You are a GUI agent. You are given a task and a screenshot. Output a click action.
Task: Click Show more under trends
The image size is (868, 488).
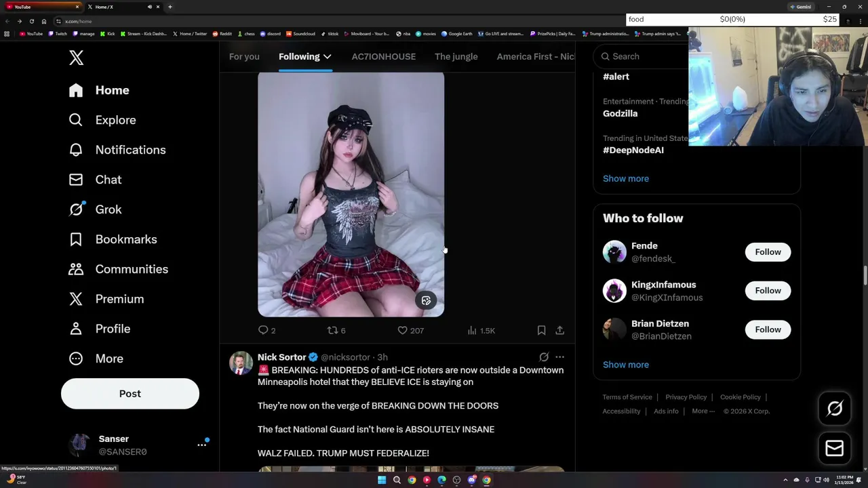[x=626, y=178]
